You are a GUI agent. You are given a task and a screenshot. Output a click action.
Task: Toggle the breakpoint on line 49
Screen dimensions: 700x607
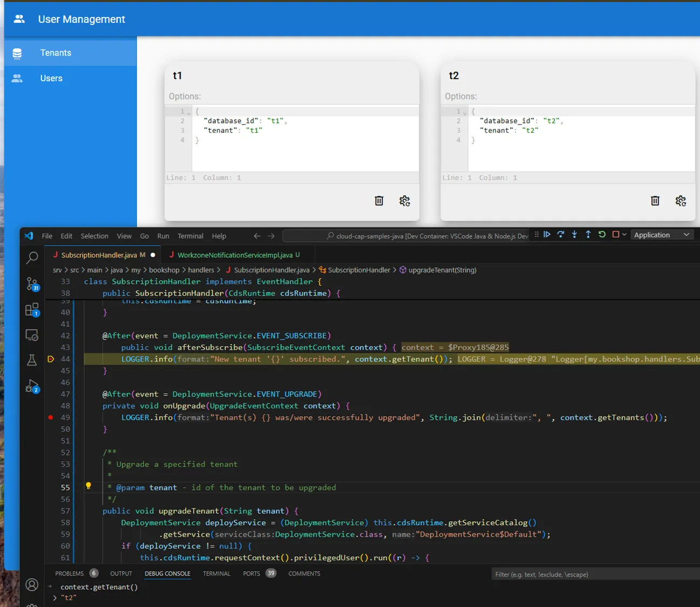coord(51,418)
